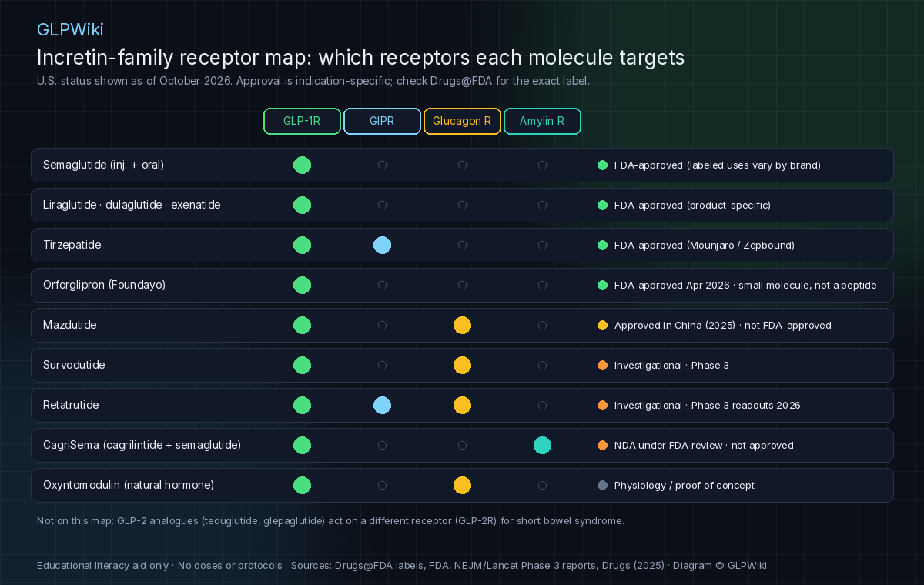This screenshot has width=924, height=585.
Task: Click CagriSema's empty Glucagon R circle
Action: click(462, 445)
